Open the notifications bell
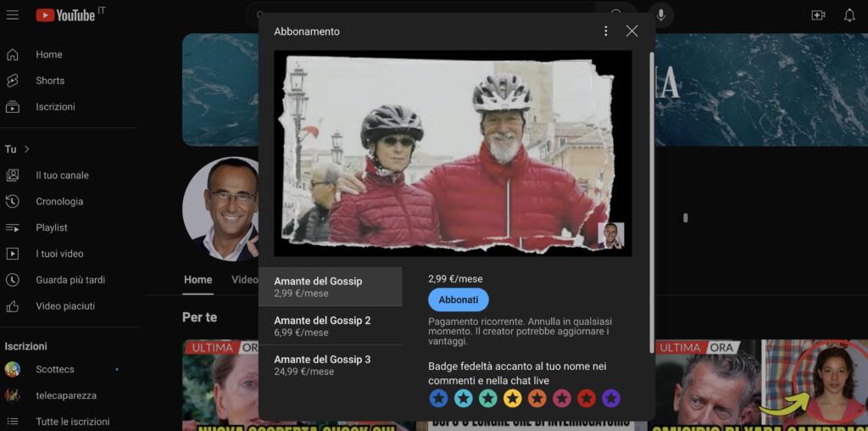 click(849, 15)
